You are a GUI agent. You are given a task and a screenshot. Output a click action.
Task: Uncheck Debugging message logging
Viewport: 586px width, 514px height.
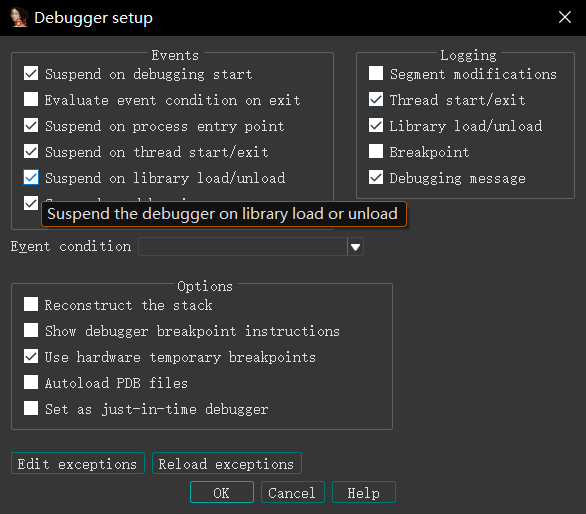(x=376, y=177)
